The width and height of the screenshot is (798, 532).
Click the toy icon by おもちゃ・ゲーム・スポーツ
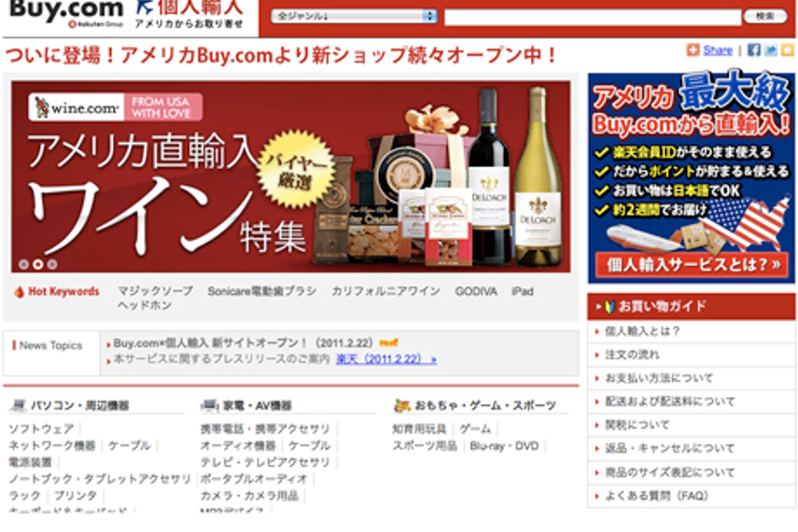tap(401, 405)
